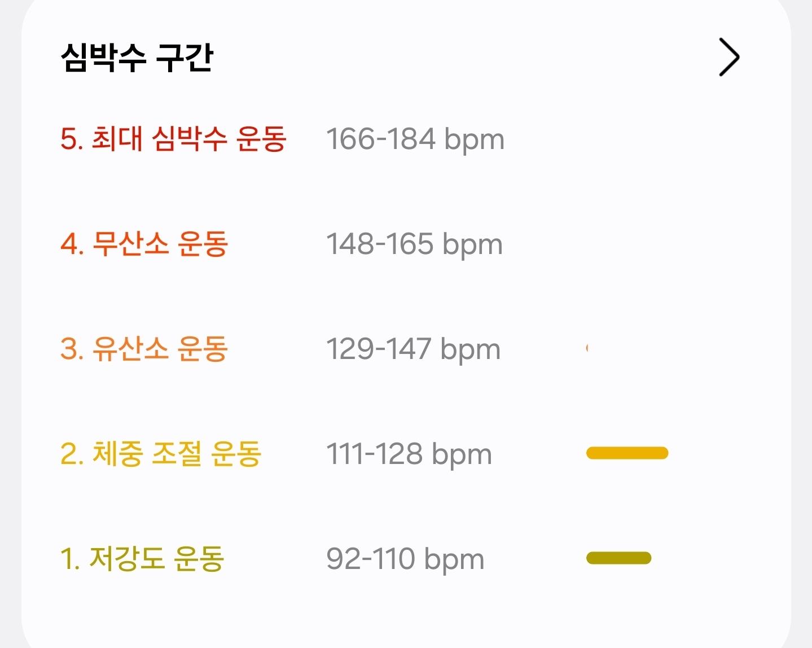812x648 pixels.
Task: Open zone 5 row details
Action: point(395,139)
